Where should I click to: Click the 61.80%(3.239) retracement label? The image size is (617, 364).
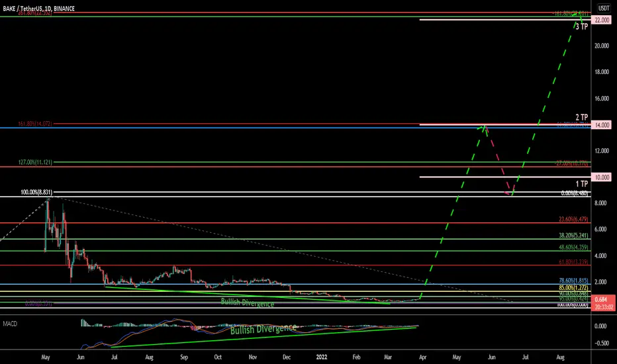[573, 262]
